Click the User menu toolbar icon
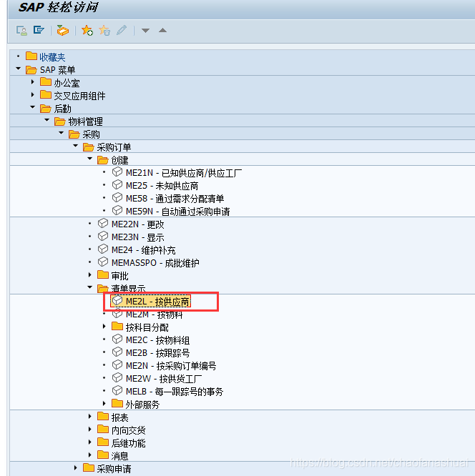This screenshot has width=475, height=476. (x=21, y=30)
